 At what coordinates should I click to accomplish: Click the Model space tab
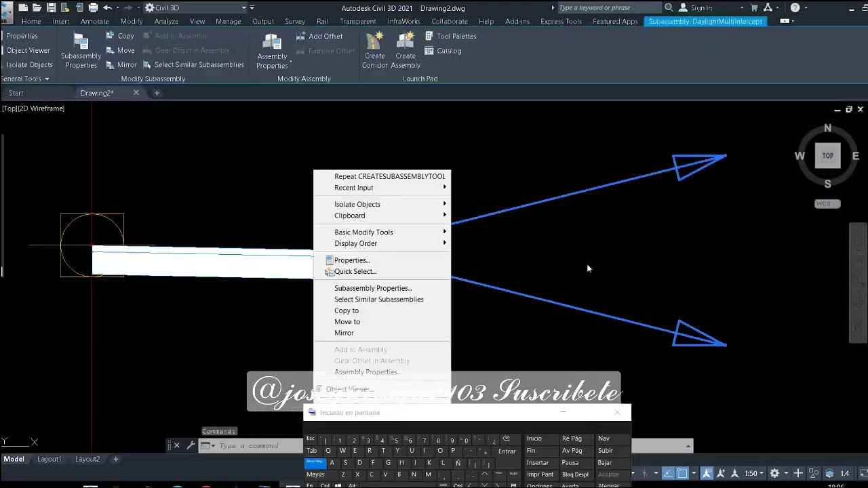[14, 459]
